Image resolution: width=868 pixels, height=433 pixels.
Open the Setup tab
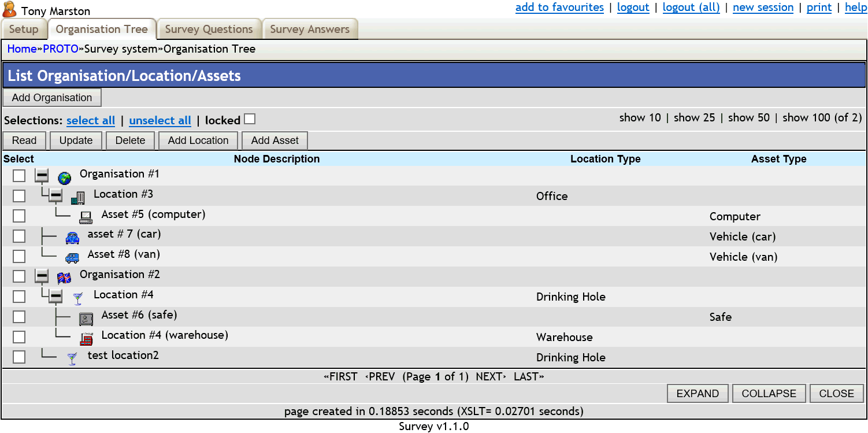[24, 29]
